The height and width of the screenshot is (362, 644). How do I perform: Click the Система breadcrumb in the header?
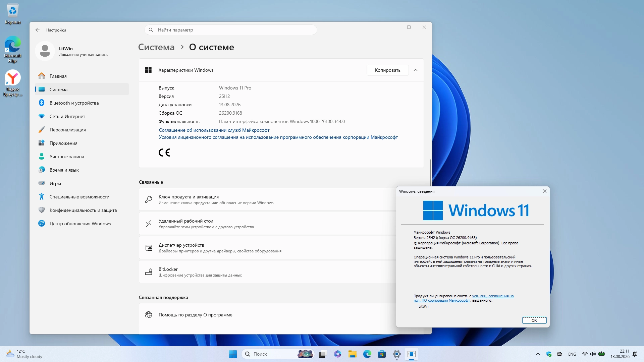pyautogui.click(x=156, y=47)
